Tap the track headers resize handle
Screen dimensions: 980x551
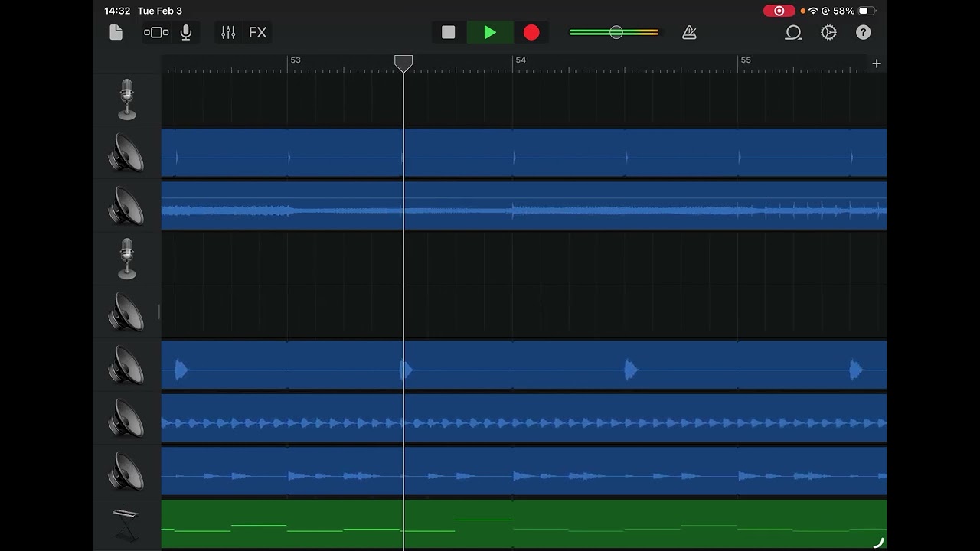tap(159, 312)
